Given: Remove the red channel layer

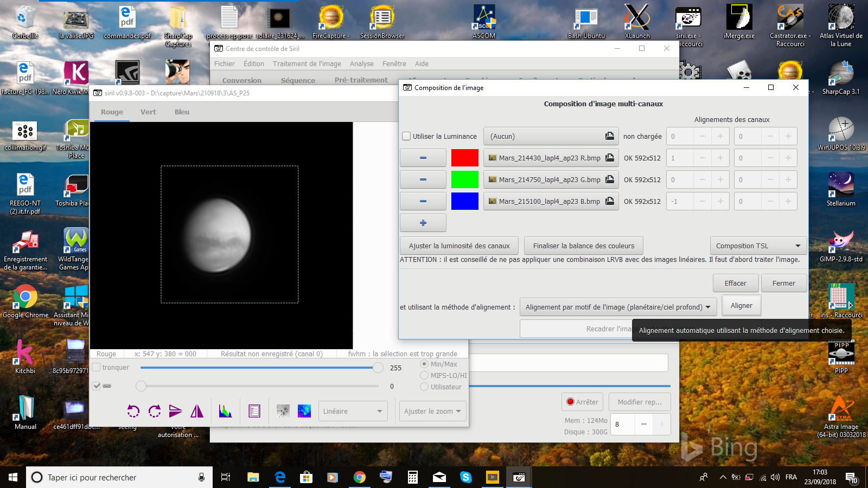Looking at the screenshot, I should coord(423,158).
